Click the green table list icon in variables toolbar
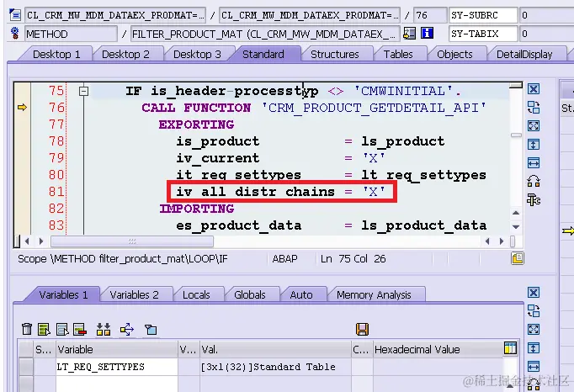 tap(44, 329)
